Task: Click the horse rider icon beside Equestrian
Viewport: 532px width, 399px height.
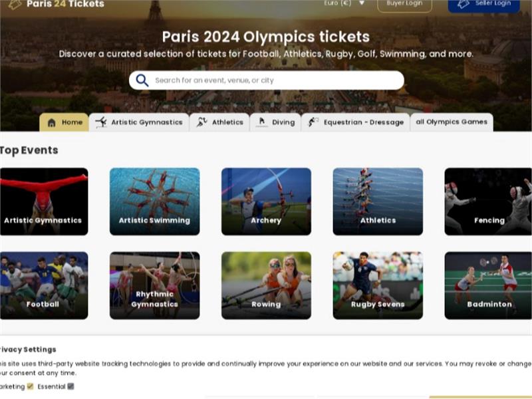Action: point(313,122)
